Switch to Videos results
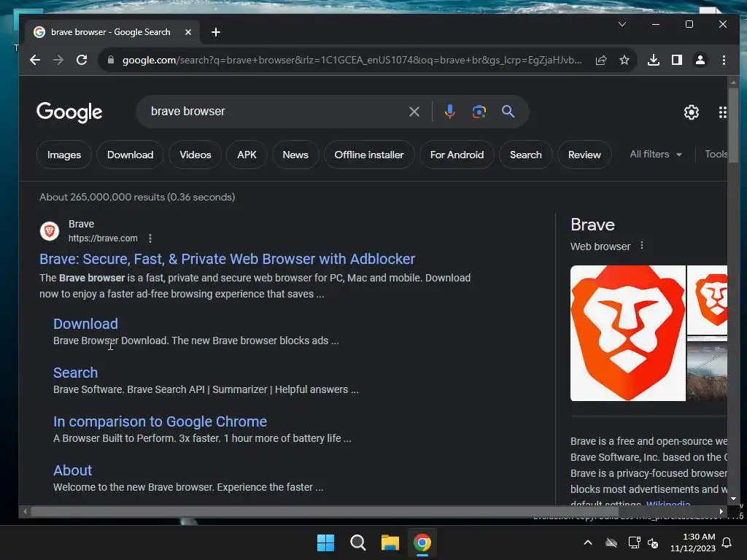Viewport: 747px width, 560px height. [196, 155]
